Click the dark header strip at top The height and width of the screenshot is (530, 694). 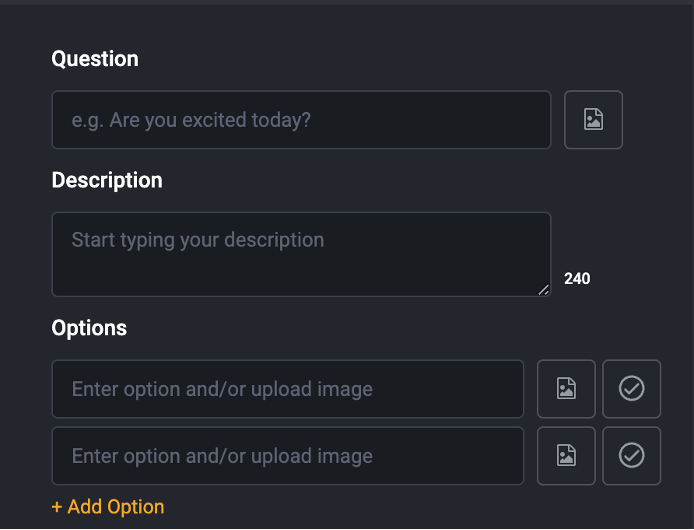point(347,3)
